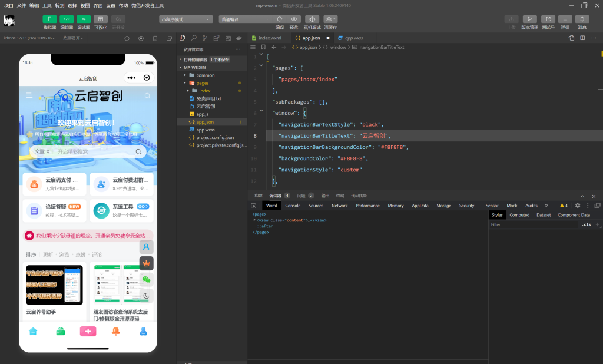Open the extensions blocks icon
Screen dimensions: 603x364
click(217, 38)
